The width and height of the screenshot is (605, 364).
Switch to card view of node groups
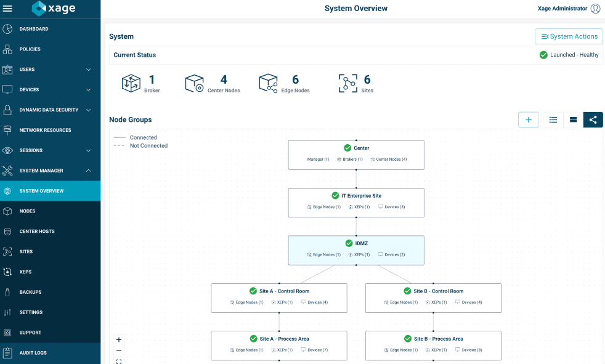pos(573,120)
